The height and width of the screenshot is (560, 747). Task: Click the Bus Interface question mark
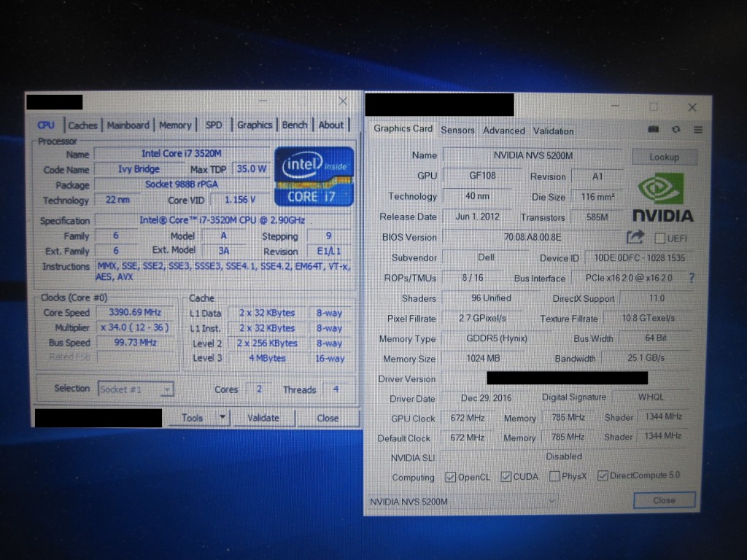(692, 278)
